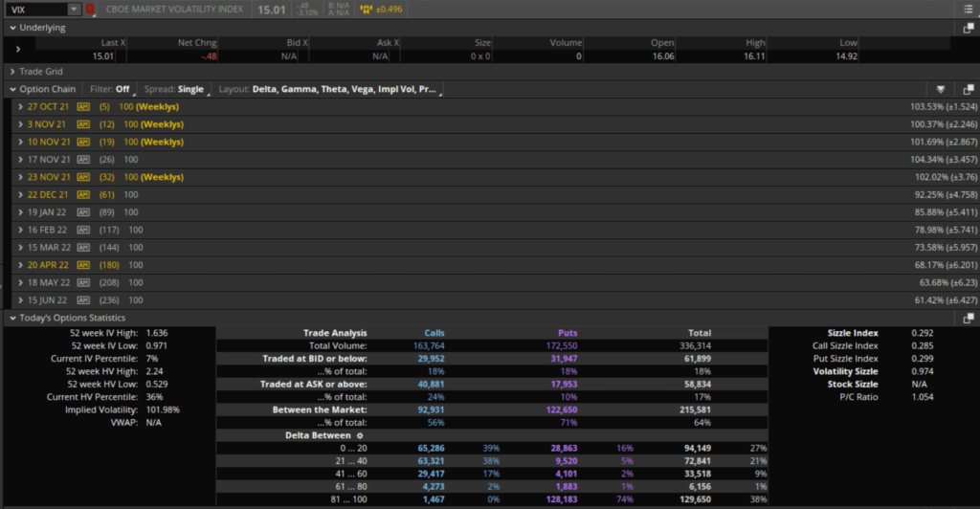Expand the 22 DEC 21 expiration

(x=21, y=195)
